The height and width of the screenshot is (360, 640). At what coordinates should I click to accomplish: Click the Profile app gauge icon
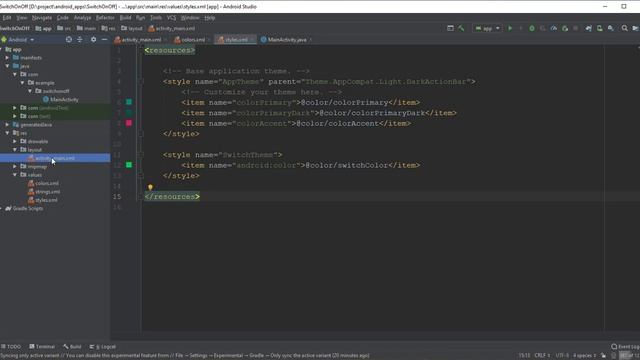[x=554, y=28]
